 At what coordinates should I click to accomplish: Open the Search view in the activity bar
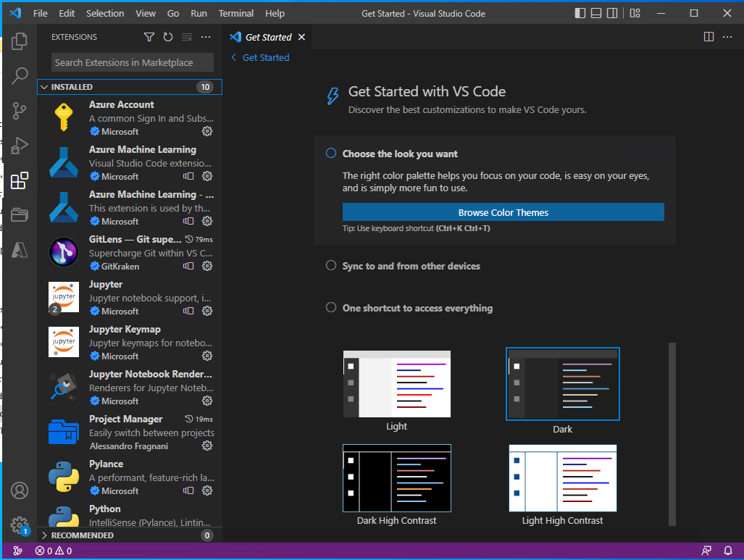20,75
